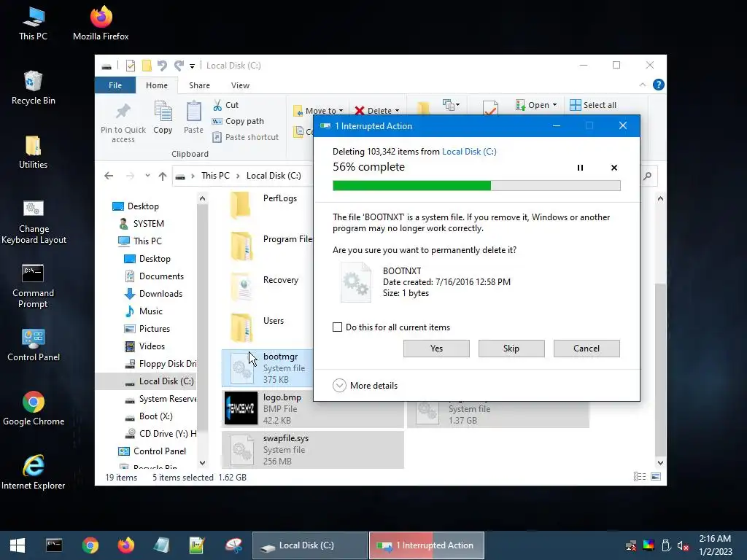
Task: Expand More details in dialog
Action: [365, 385]
